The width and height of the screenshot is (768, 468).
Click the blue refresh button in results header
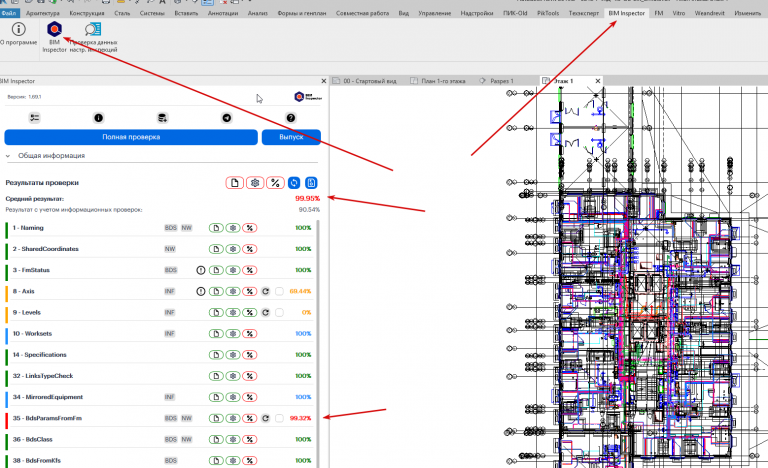pyautogui.click(x=294, y=183)
